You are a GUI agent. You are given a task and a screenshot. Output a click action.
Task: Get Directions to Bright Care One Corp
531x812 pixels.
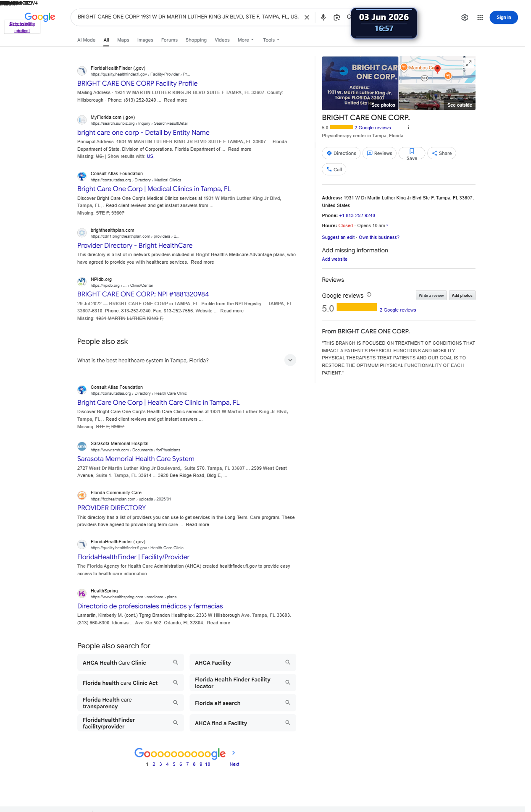coord(341,153)
